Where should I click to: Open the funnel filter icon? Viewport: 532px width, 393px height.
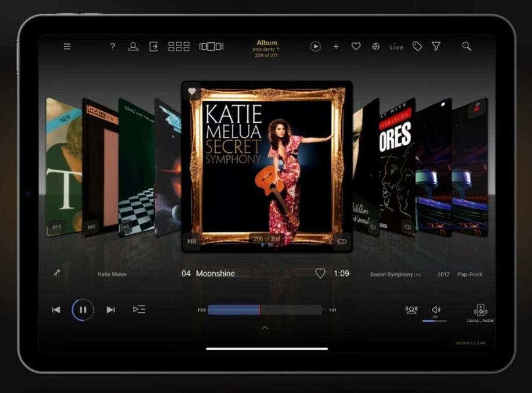tap(436, 47)
